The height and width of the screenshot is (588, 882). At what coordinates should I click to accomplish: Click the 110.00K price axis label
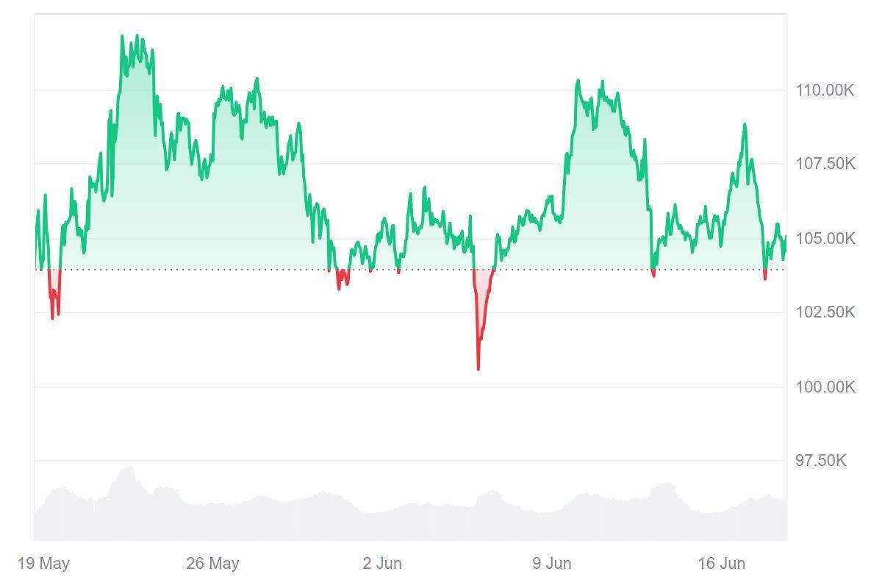click(825, 90)
